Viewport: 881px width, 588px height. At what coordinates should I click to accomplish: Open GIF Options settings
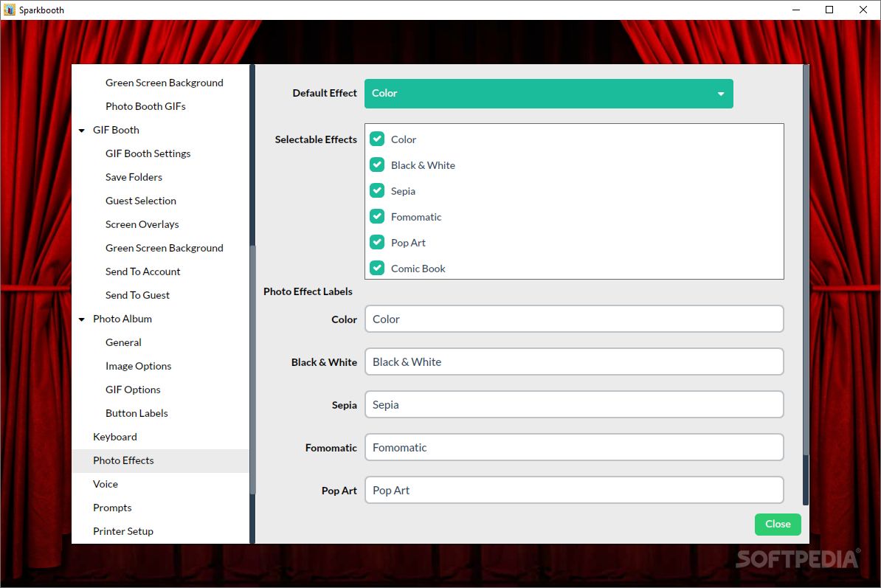pyautogui.click(x=133, y=390)
